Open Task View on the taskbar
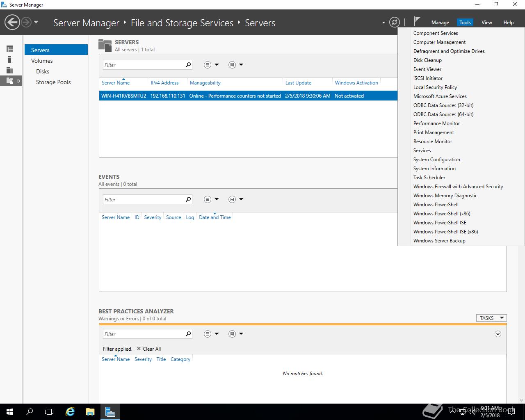The image size is (525, 420). pos(49,412)
